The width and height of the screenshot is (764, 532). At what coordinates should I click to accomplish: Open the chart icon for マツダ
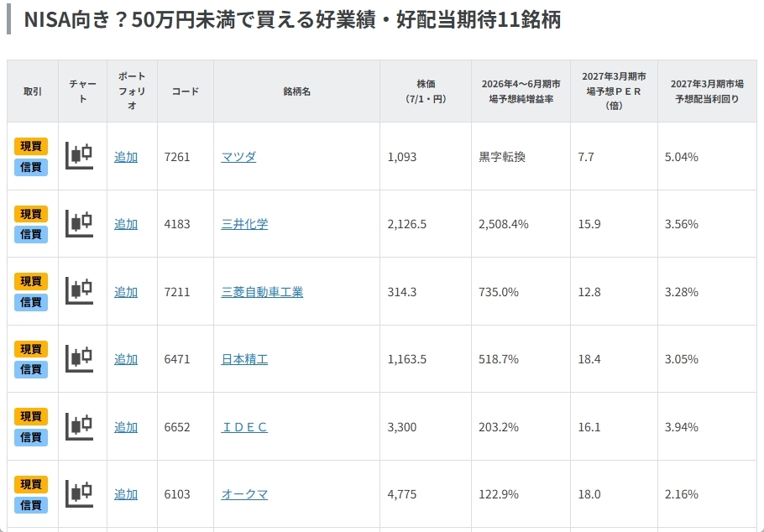80,156
